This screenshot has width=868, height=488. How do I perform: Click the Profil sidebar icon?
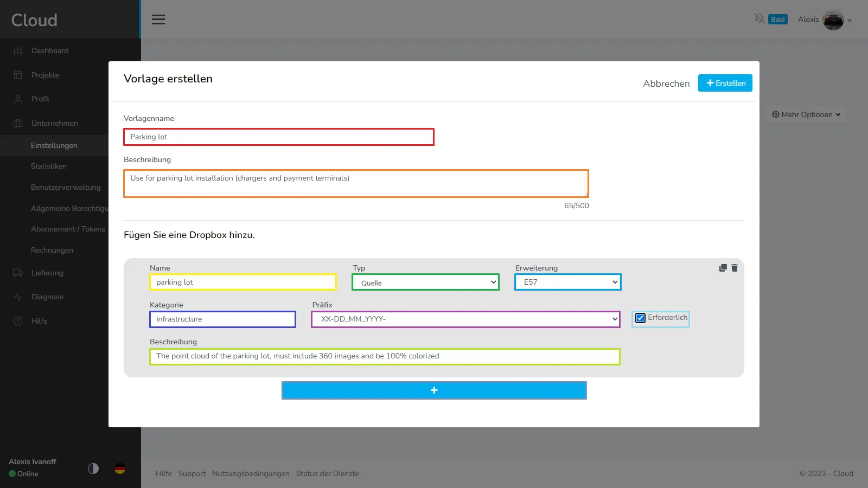pyautogui.click(x=18, y=99)
